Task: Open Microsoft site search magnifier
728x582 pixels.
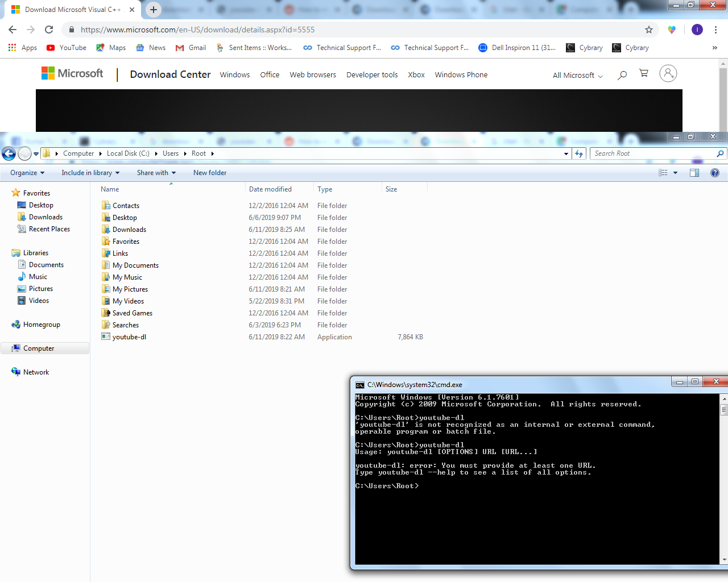Action: [622, 74]
